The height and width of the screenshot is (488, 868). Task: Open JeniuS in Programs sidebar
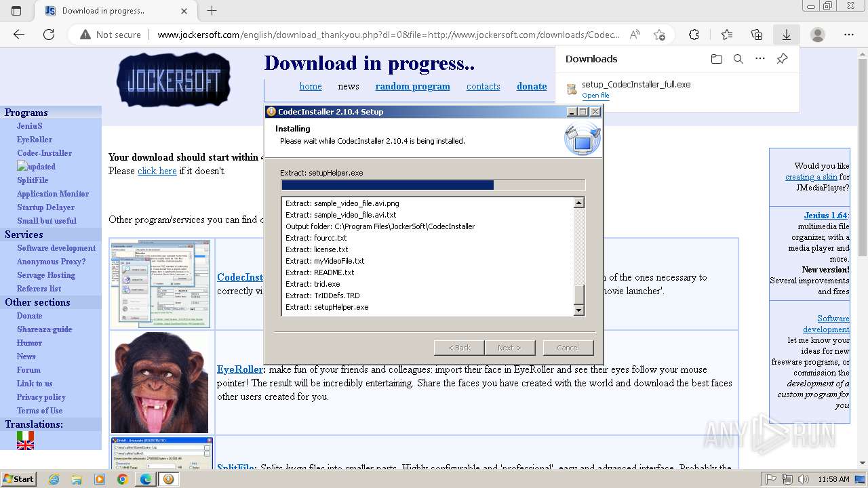tap(30, 126)
